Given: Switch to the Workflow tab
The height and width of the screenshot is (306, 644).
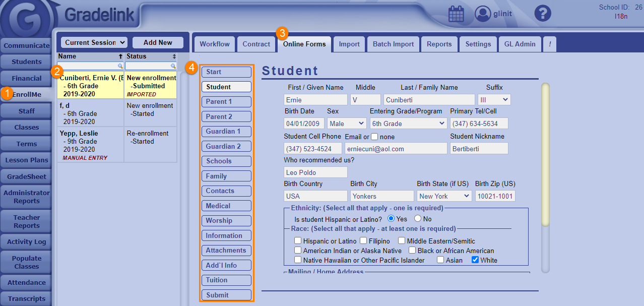Looking at the screenshot, I should [215, 44].
